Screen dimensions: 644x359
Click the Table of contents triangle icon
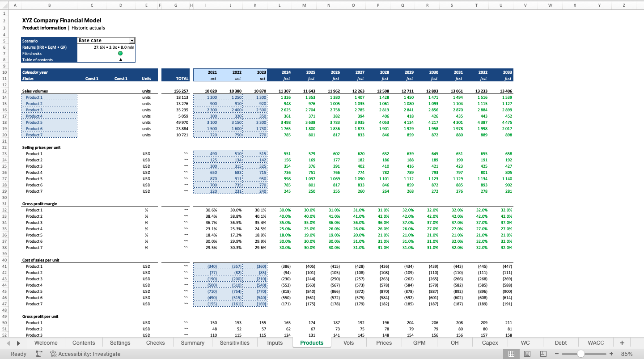120,59
